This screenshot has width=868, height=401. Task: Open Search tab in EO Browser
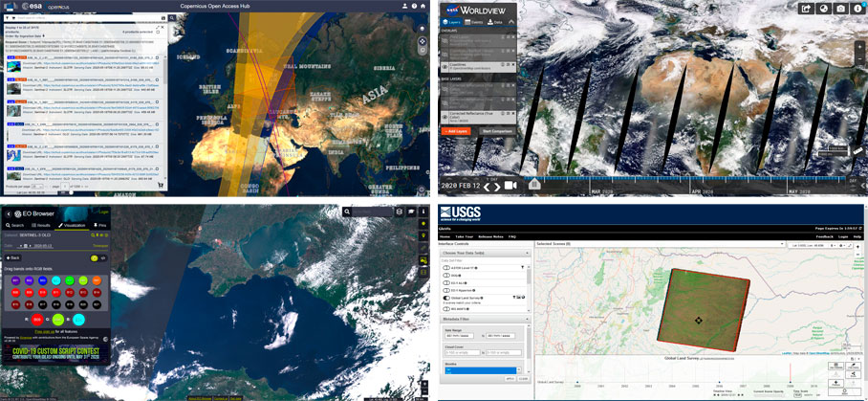15,226
